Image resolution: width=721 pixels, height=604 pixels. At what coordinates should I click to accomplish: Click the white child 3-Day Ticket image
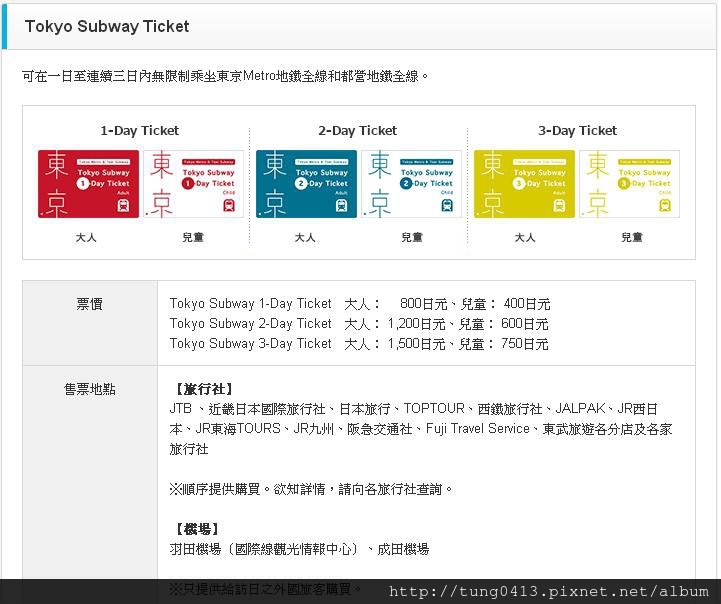click(629, 184)
